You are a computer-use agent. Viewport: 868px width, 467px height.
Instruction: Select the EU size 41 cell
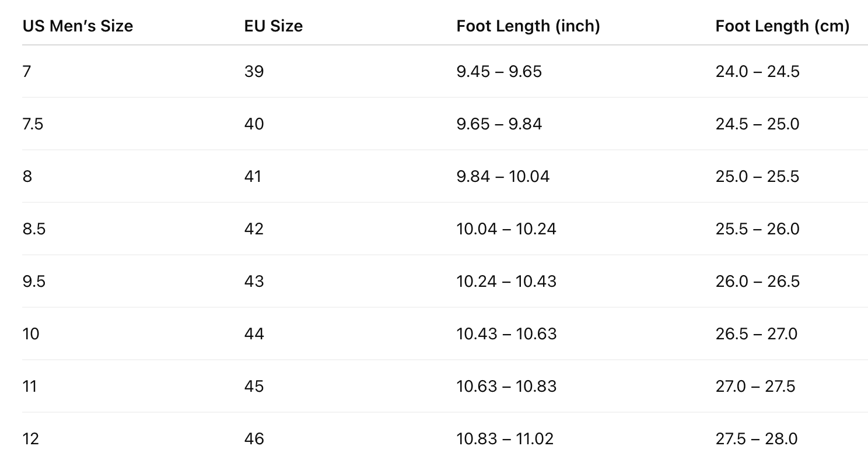click(x=253, y=177)
